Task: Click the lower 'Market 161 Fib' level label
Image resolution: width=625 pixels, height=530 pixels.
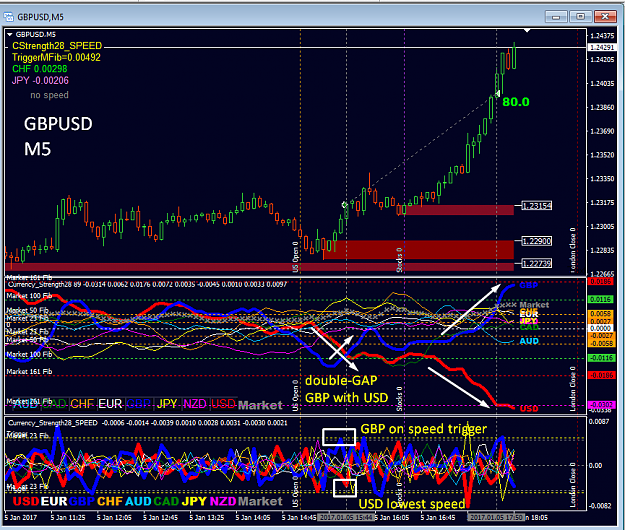Action: (x=29, y=372)
